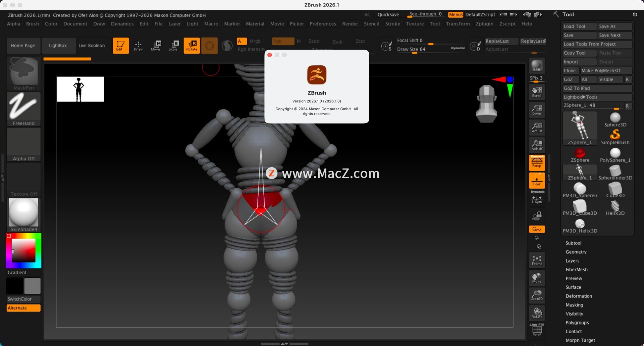This screenshot has height=346, width=644.
Task: Expand the Subtool palette section
Action: point(573,243)
